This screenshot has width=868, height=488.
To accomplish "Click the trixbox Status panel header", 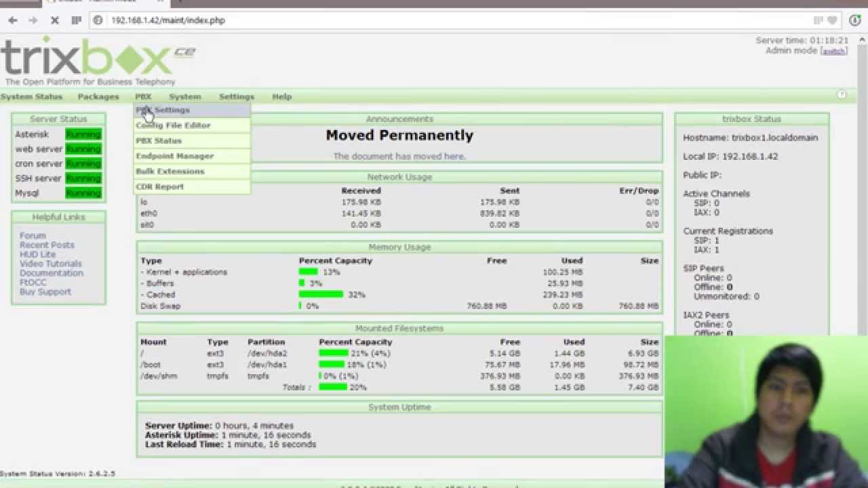I will [751, 119].
